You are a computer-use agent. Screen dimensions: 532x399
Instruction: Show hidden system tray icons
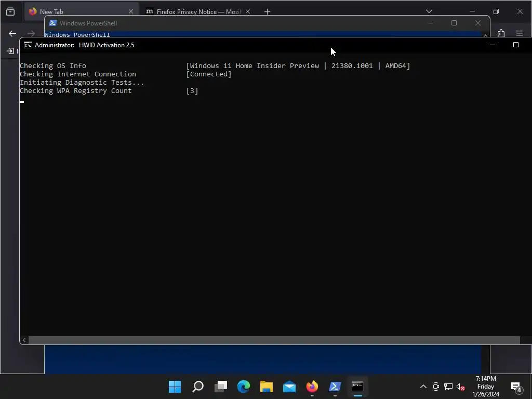[x=423, y=387]
